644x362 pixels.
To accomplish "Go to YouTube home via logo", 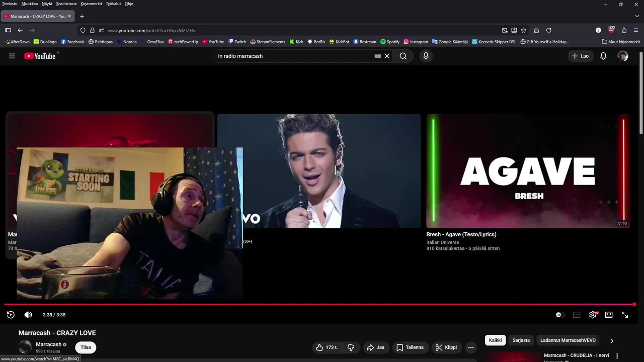I will (40, 56).
